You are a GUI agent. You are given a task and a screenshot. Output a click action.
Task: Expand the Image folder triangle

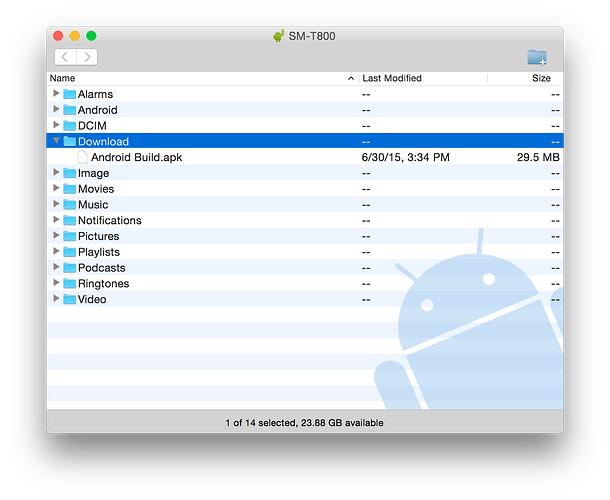[56, 172]
